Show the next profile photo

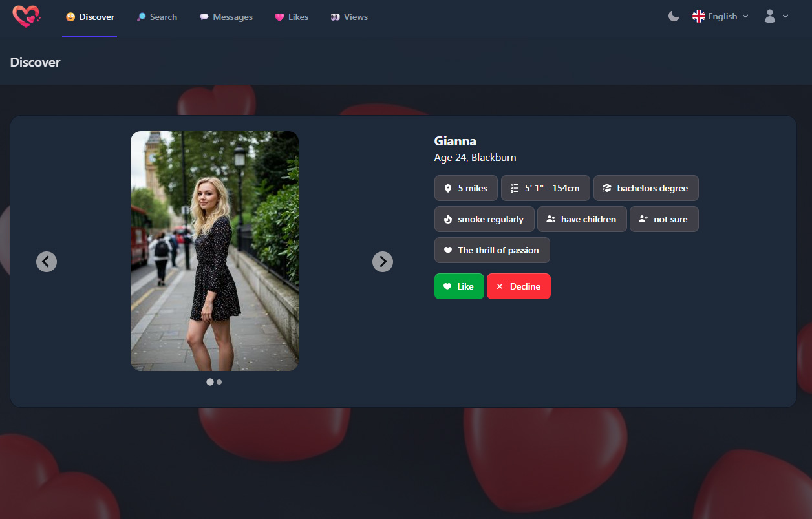point(383,262)
